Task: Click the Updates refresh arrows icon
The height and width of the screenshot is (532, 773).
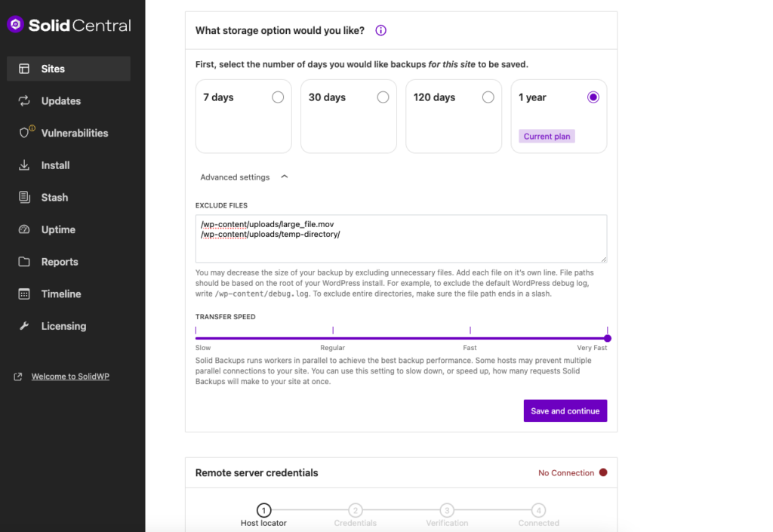Action: tap(24, 101)
